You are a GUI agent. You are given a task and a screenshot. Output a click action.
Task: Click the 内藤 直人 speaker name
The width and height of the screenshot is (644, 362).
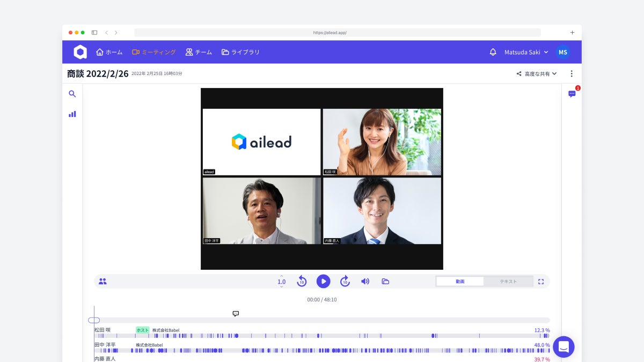pyautogui.click(x=105, y=359)
